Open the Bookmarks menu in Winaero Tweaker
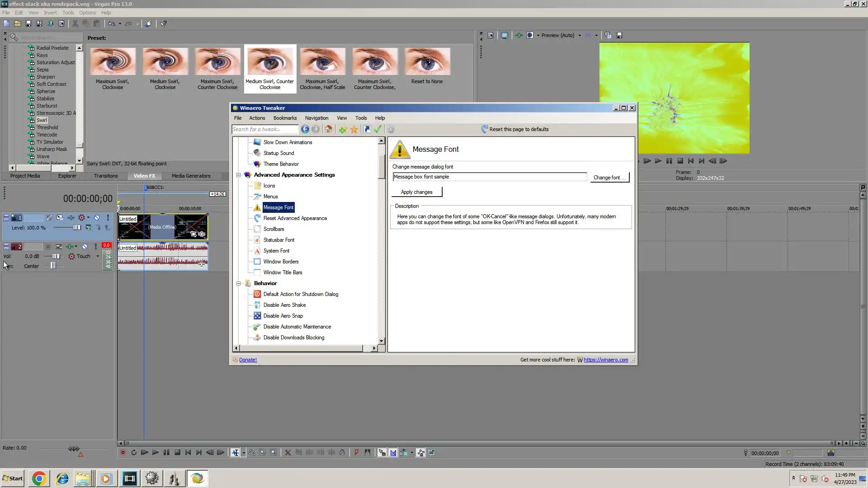Viewport: 868px width, 488px height. (285, 118)
